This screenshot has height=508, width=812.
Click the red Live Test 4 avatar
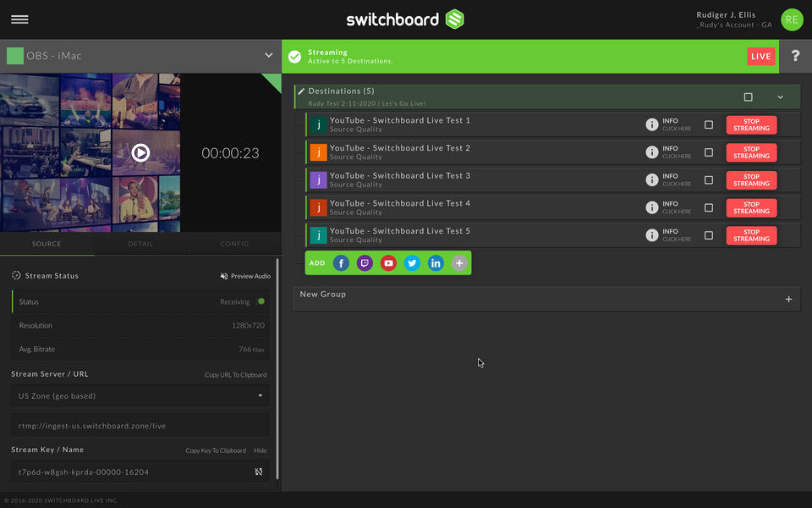[319, 208]
